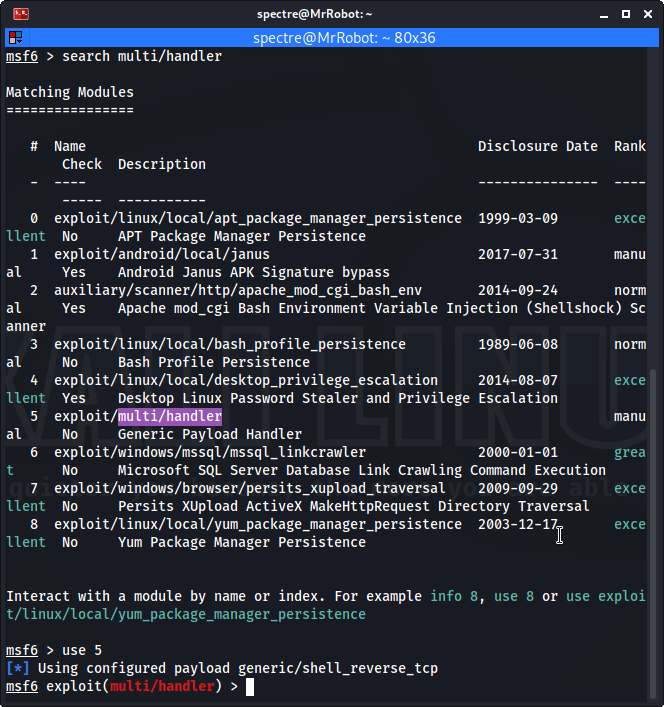Image resolution: width=664 pixels, height=707 pixels.
Task: Click the 'Rank' column header
Action: (630, 146)
